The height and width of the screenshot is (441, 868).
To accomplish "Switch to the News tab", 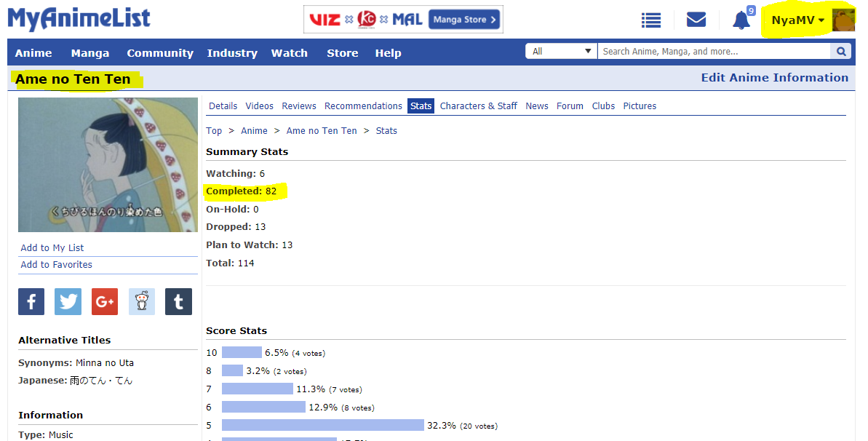I will (x=537, y=106).
